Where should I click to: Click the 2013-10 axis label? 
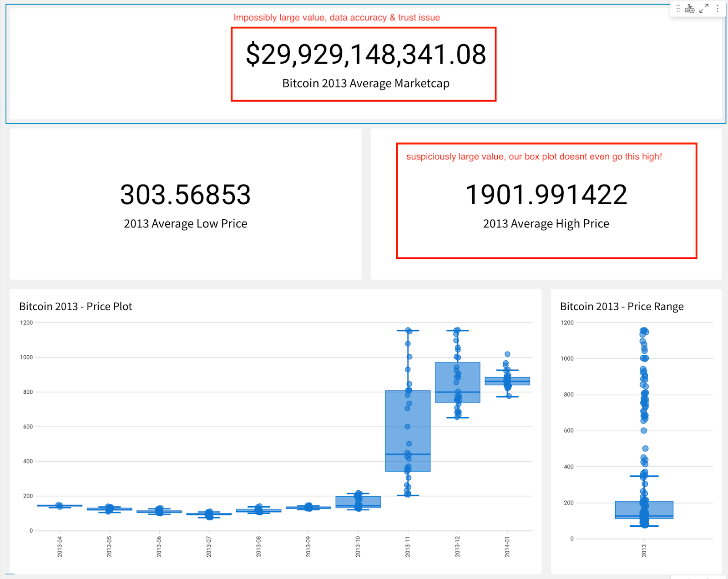[x=358, y=546]
